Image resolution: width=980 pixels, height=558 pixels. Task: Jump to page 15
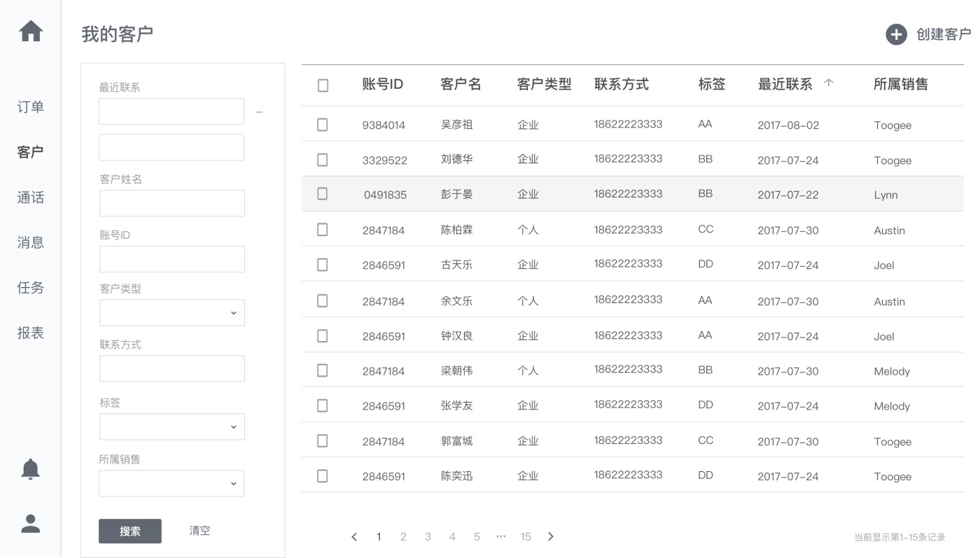click(x=526, y=537)
